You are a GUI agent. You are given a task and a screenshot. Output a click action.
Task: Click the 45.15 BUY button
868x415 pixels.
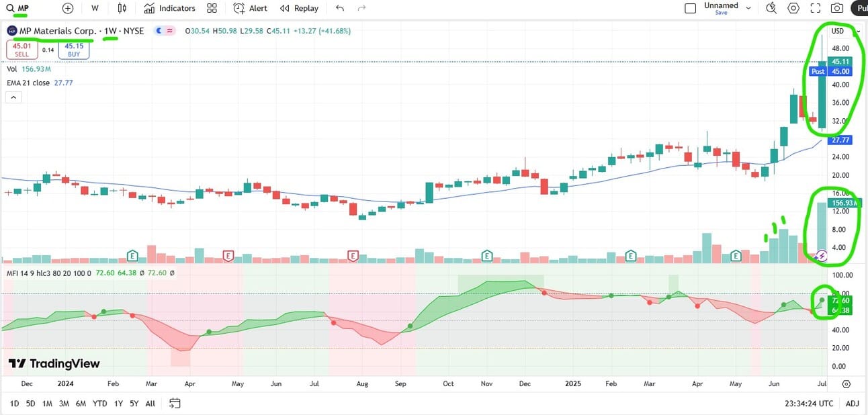click(x=73, y=50)
